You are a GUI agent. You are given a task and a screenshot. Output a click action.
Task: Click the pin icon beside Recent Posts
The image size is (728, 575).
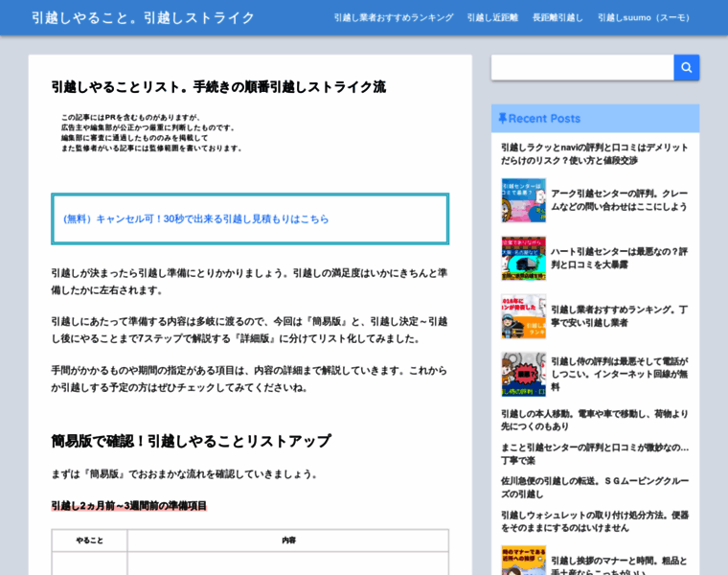502,119
